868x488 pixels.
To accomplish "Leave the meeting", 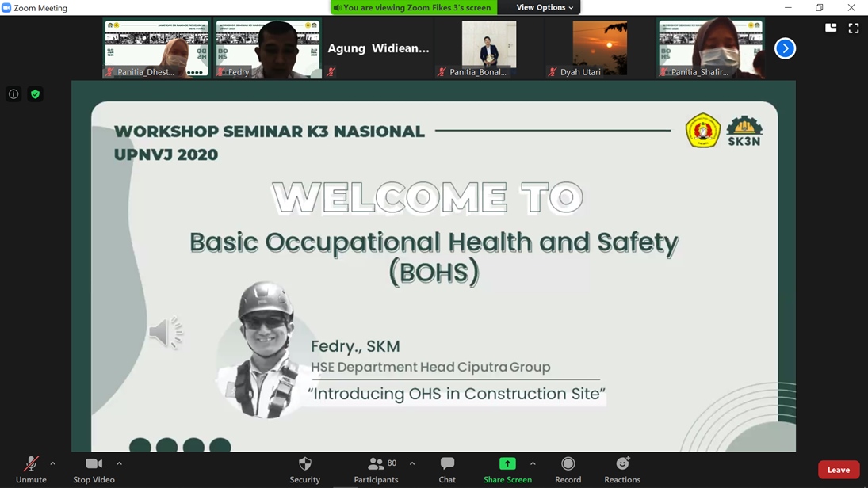I will tap(838, 470).
